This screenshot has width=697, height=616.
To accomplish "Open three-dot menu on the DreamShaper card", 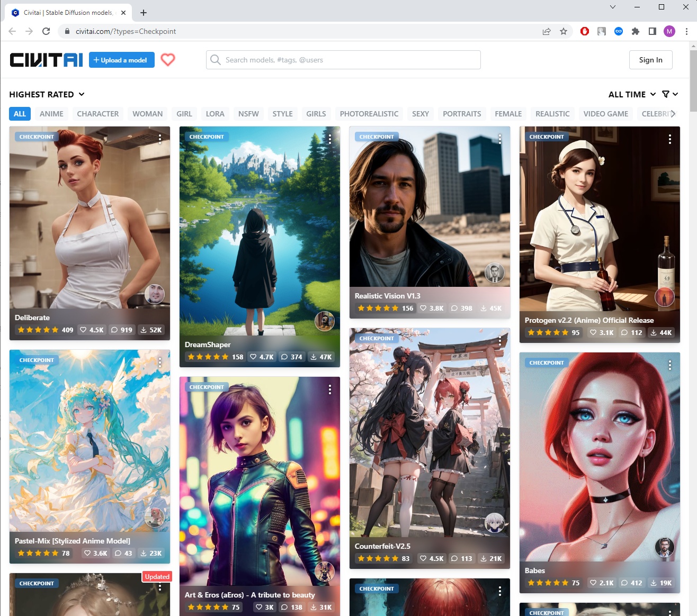I will click(330, 139).
